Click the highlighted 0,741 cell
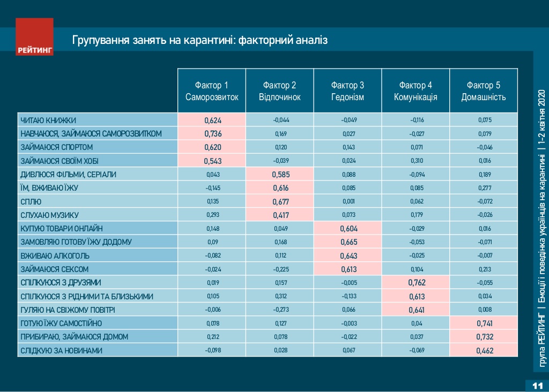This screenshot has width=549, height=392. pyautogui.click(x=484, y=323)
